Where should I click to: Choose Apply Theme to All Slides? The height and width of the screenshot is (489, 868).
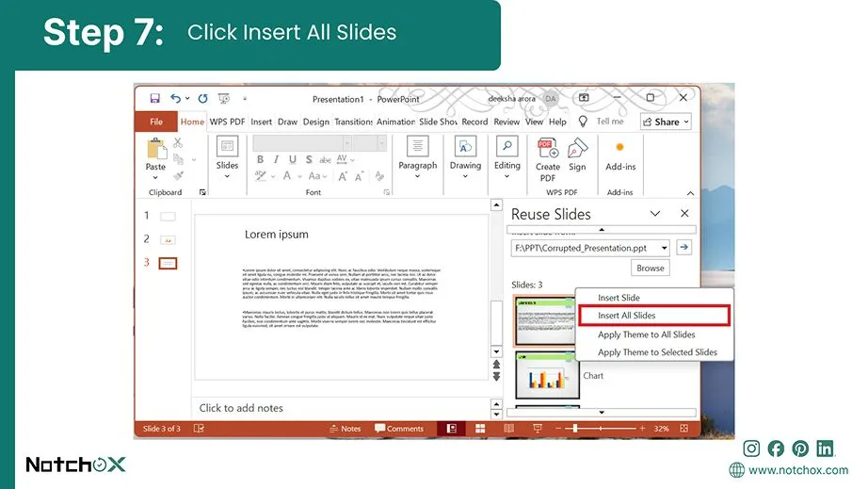(646, 334)
